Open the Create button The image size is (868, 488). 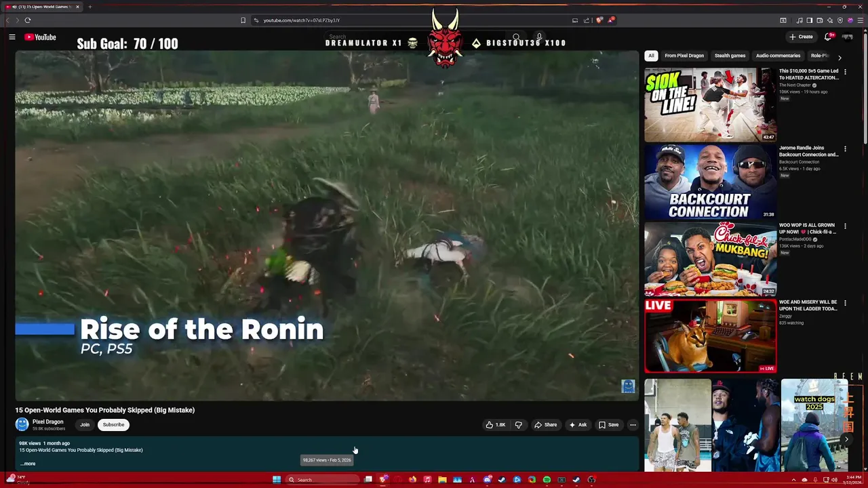801,37
